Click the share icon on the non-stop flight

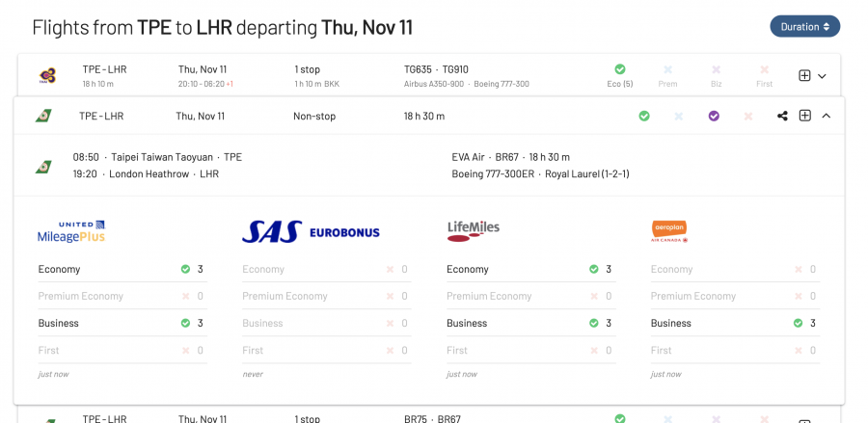pyautogui.click(x=782, y=116)
